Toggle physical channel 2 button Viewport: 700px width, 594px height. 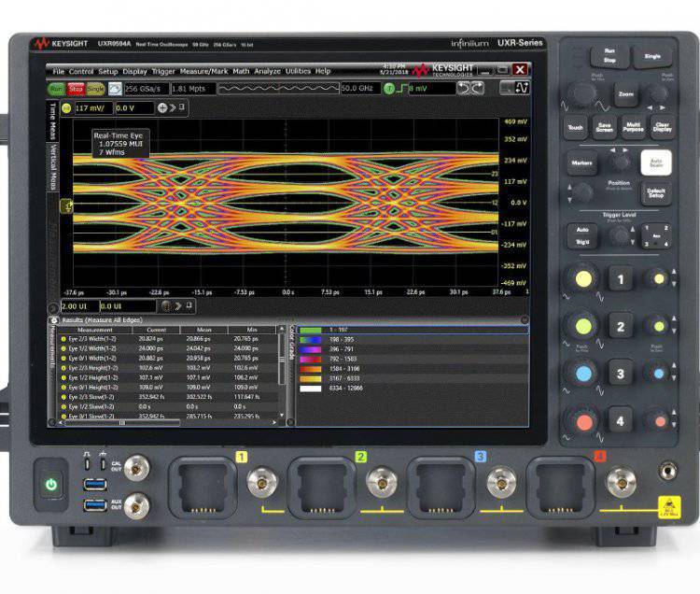[x=621, y=327]
